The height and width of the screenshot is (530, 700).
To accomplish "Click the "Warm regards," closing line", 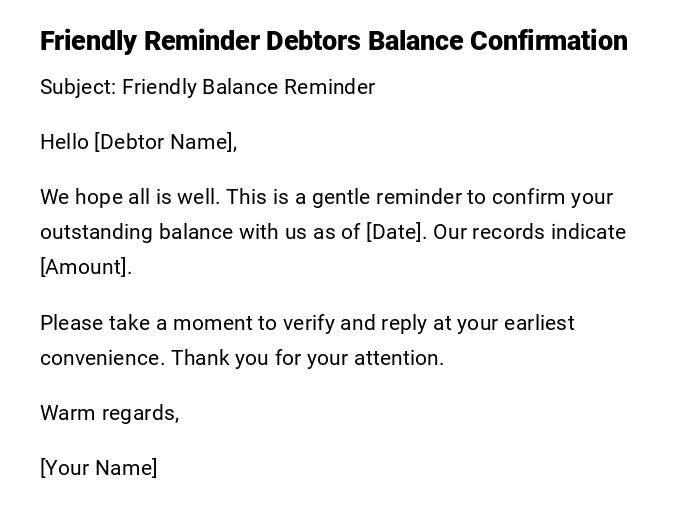I will click(x=109, y=413).
